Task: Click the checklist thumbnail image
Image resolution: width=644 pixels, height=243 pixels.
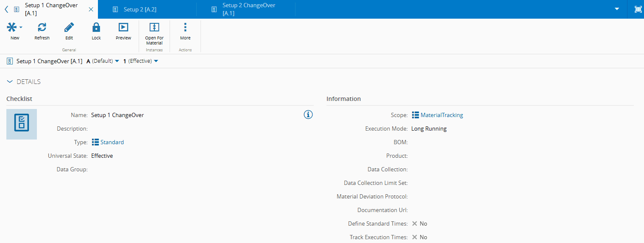Action: (x=22, y=124)
